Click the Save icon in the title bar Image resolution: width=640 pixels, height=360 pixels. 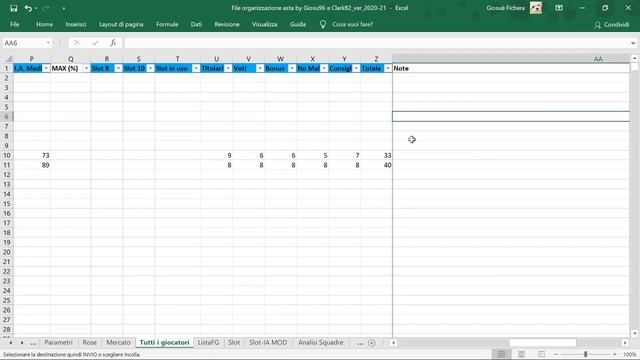13,8
